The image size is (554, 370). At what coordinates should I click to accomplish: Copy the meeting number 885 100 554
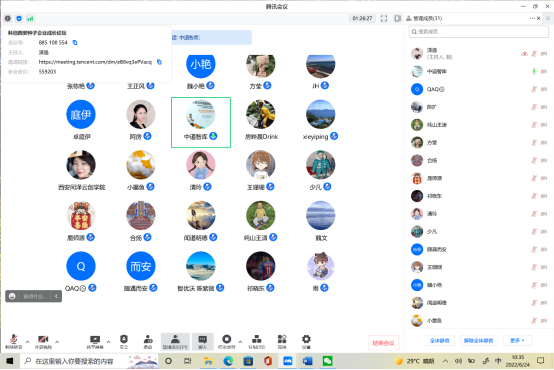[x=75, y=42]
